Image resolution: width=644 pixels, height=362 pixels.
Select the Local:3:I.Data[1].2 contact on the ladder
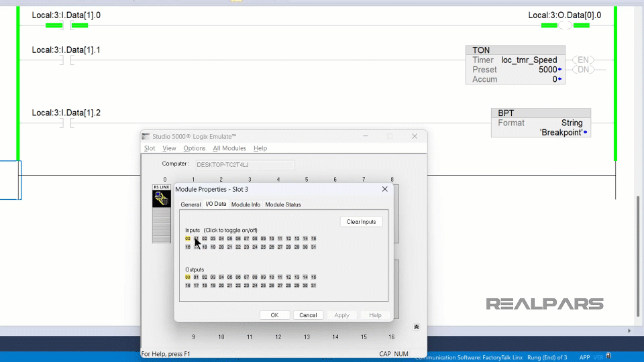(67, 123)
